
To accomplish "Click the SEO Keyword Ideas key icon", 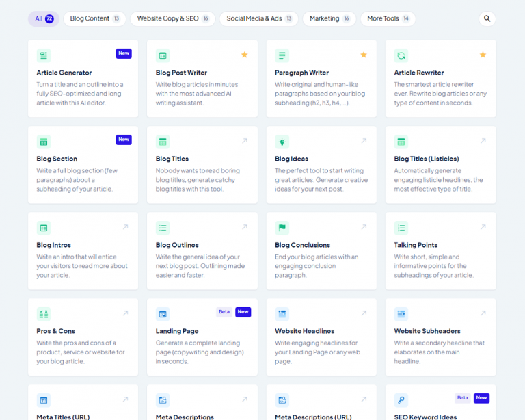I will tap(401, 400).
